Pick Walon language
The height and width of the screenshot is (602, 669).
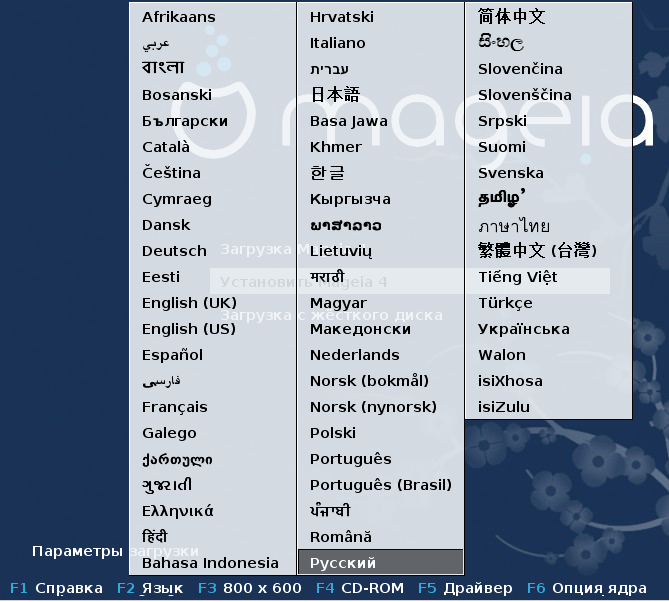[502, 355]
